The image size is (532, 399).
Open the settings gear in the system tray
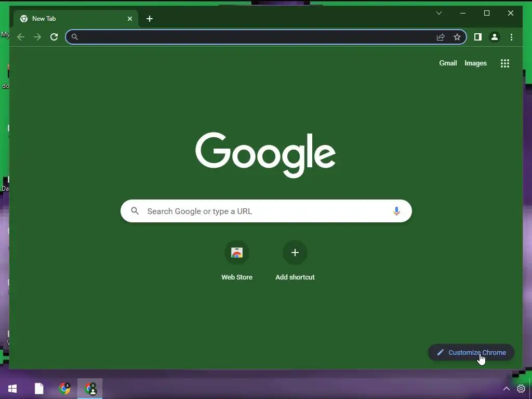pyautogui.click(x=521, y=389)
